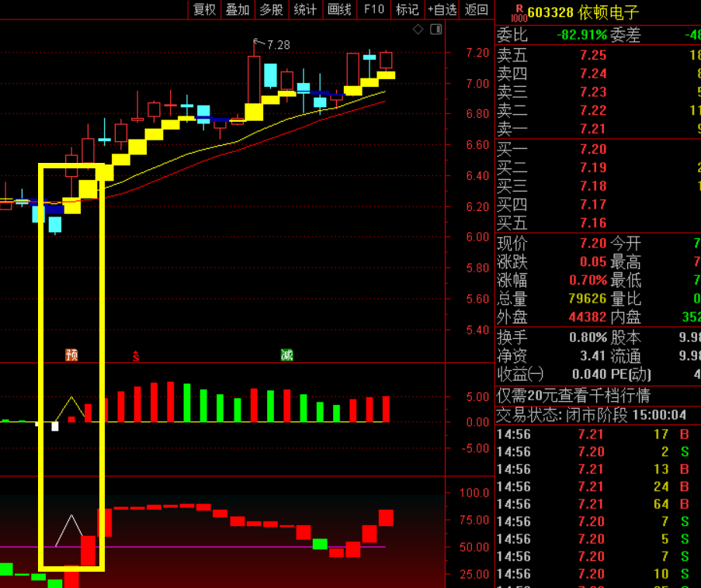The width and height of the screenshot is (701, 588).
Task: Click the 收益(一) 0.040 value
Action: [589, 374]
